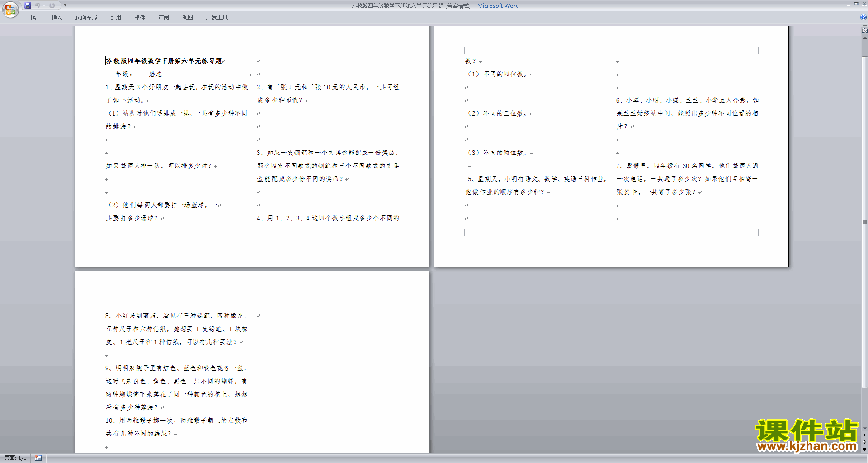The height and width of the screenshot is (463, 868).
Task: Click the line (3) 不同的两位数 on page two
Action: (497, 153)
